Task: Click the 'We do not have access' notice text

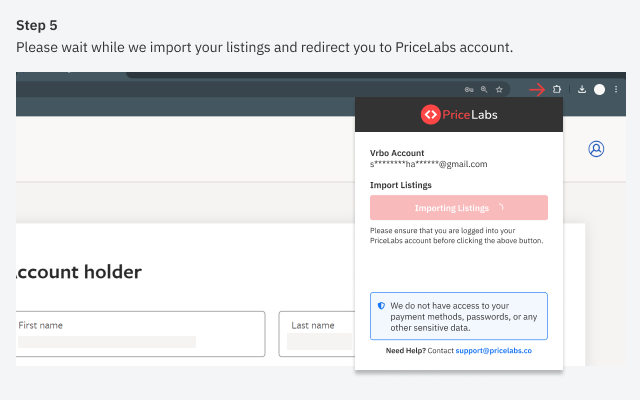Action: (x=464, y=317)
